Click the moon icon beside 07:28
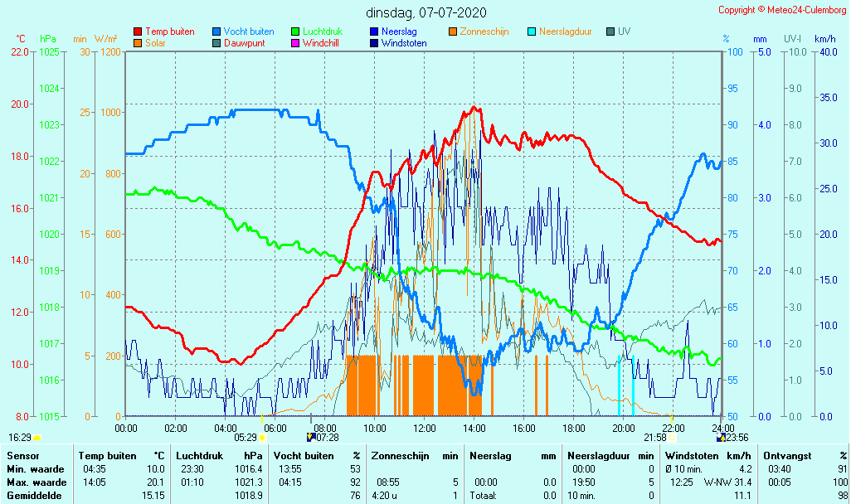Image resolution: width=851 pixels, height=504 pixels. click(x=311, y=437)
